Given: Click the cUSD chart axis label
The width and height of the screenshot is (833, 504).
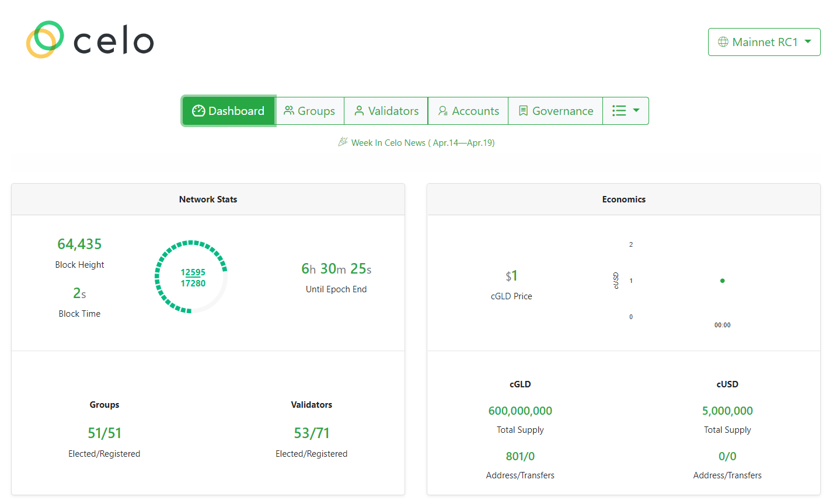Looking at the screenshot, I should 616,281.
